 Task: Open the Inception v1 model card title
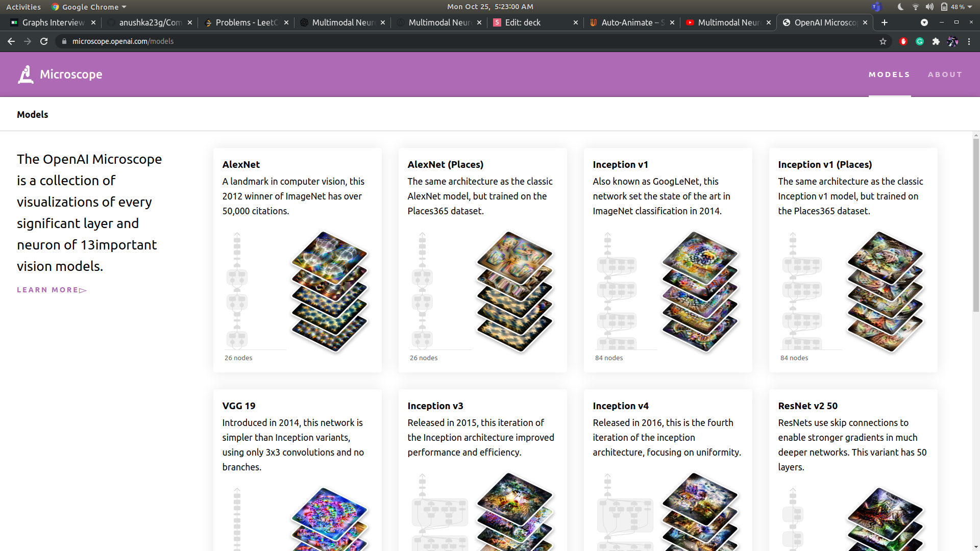tap(620, 164)
